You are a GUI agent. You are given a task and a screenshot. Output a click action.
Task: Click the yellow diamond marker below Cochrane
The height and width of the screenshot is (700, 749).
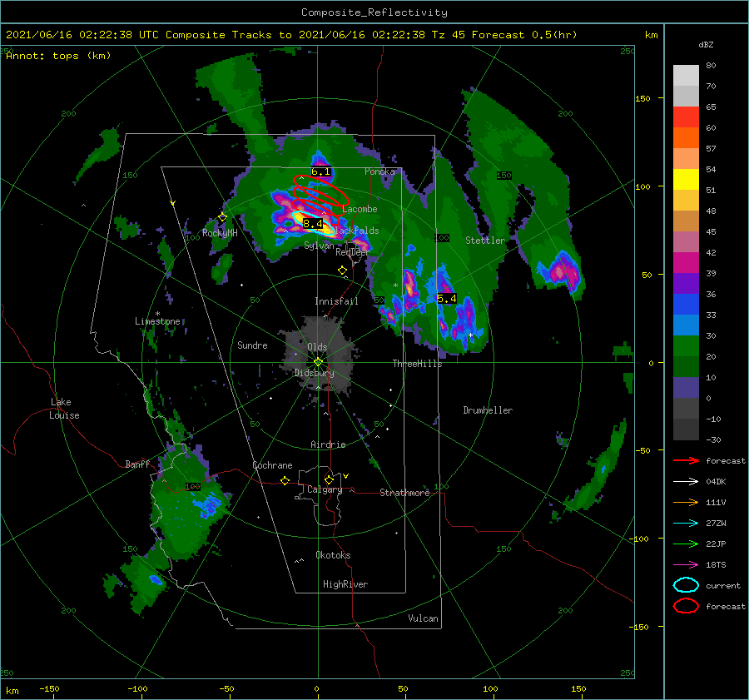(x=285, y=480)
